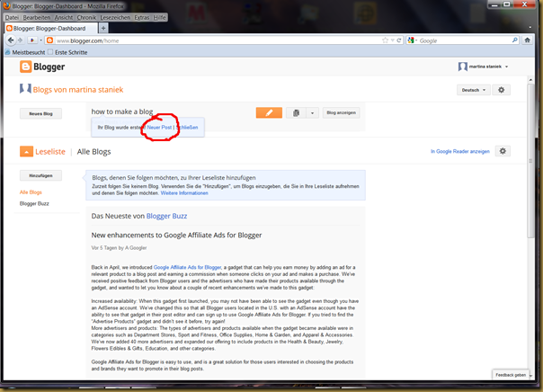The image size is (543, 392).
Task: Open the Leseliste gear settings icon
Action: pyautogui.click(x=503, y=151)
